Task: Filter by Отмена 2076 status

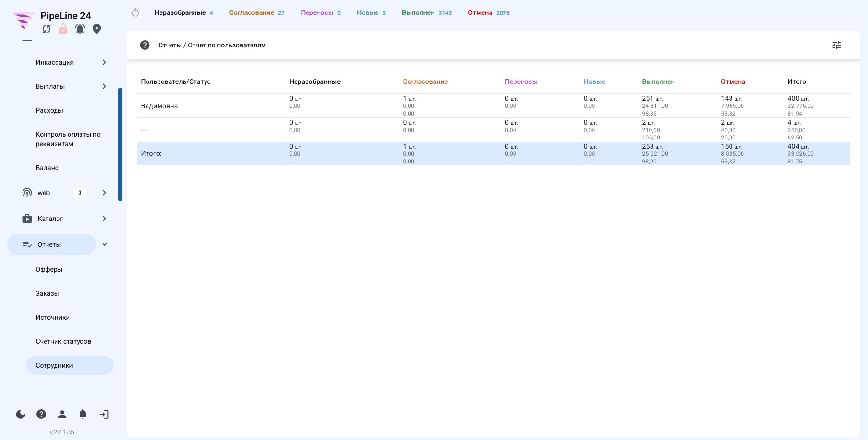Action: point(489,13)
